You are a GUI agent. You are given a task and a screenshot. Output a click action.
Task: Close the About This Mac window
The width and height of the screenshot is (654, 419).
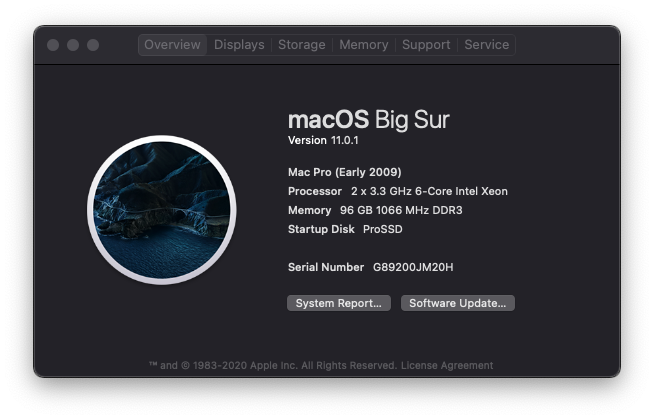pos(53,45)
